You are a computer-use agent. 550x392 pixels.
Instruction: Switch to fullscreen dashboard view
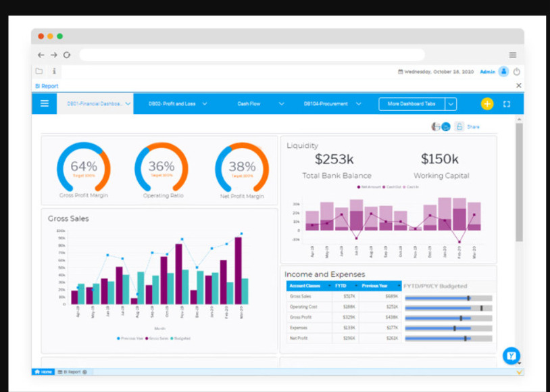pos(507,104)
